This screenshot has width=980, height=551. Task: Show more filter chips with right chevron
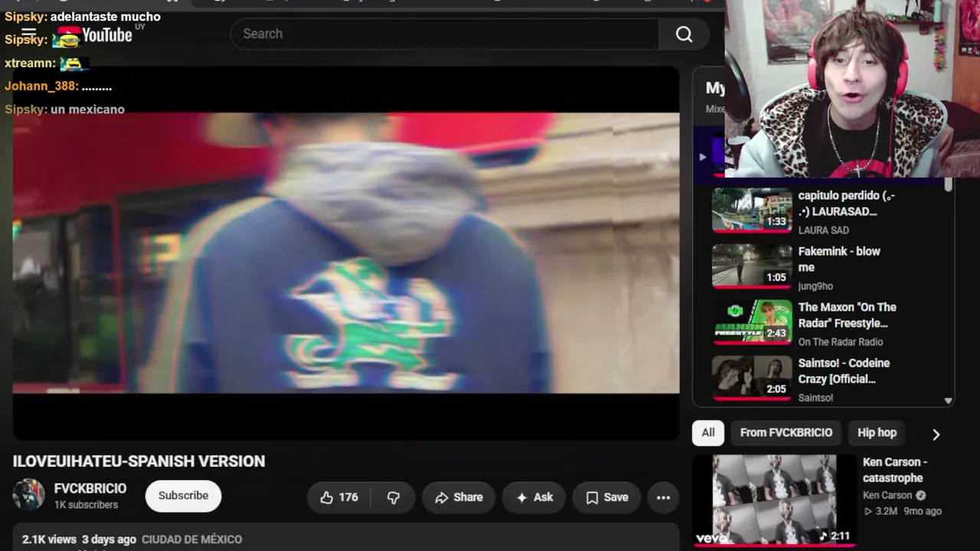[936, 434]
